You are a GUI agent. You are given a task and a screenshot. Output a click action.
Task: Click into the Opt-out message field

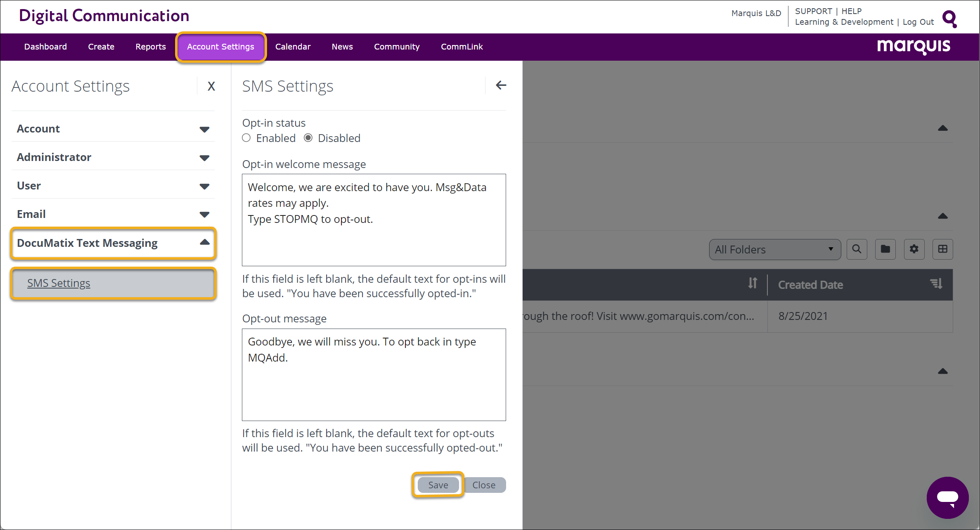(374, 375)
